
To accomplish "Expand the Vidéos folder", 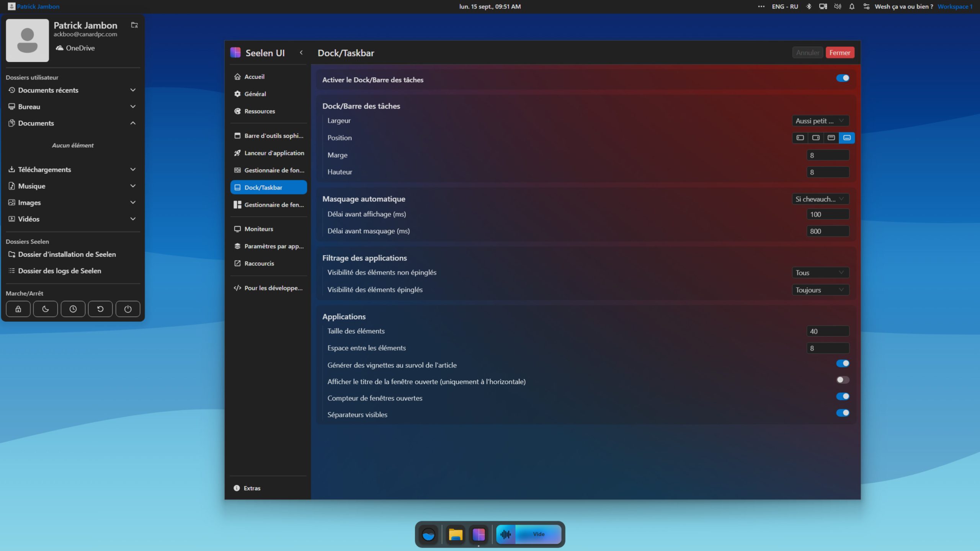I will pos(73,218).
